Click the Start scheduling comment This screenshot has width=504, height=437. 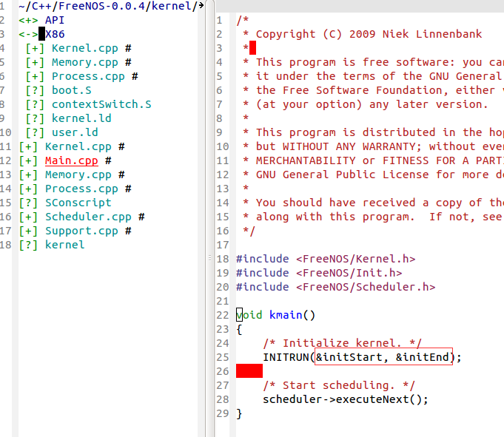tap(339, 386)
